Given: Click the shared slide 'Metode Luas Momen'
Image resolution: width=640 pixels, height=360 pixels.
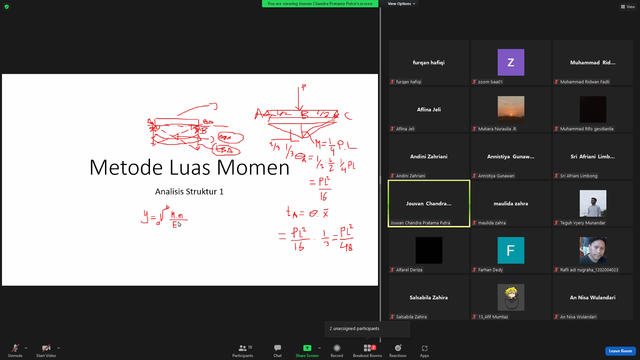Looking at the screenshot, I should [x=190, y=180].
